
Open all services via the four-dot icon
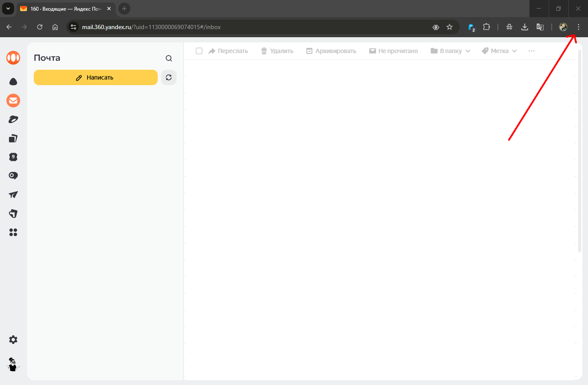coord(13,232)
